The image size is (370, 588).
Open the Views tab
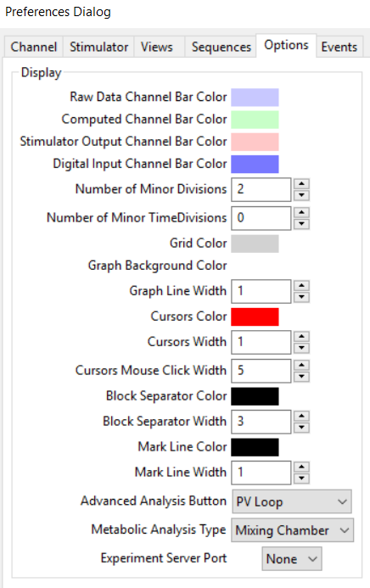click(157, 47)
